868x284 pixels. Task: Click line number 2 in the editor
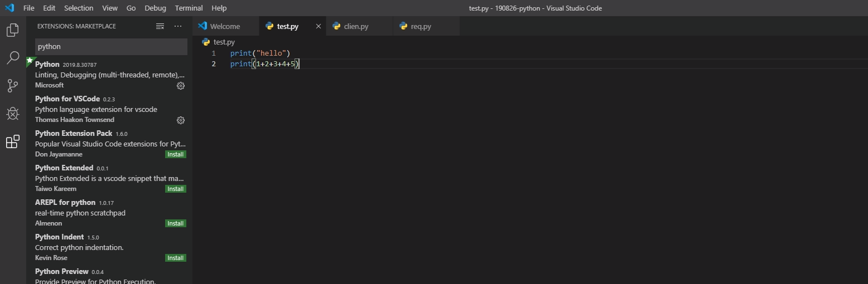(214, 64)
